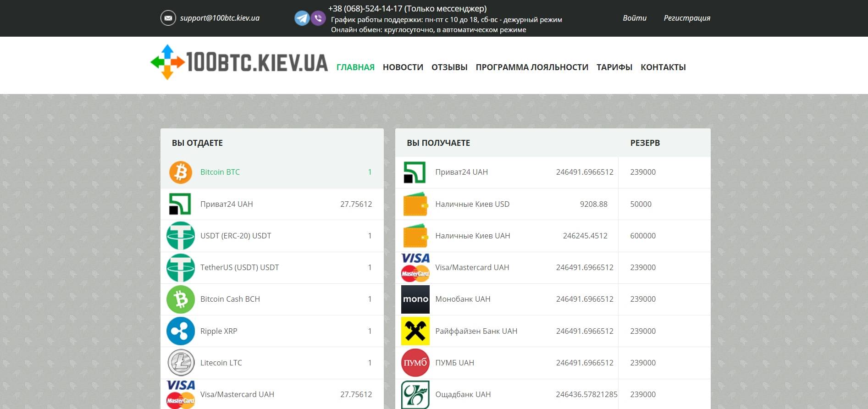Click support@100btc.kiev.ua email link
Image resolution: width=868 pixels, height=409 pixels.
tap(220, 18)
